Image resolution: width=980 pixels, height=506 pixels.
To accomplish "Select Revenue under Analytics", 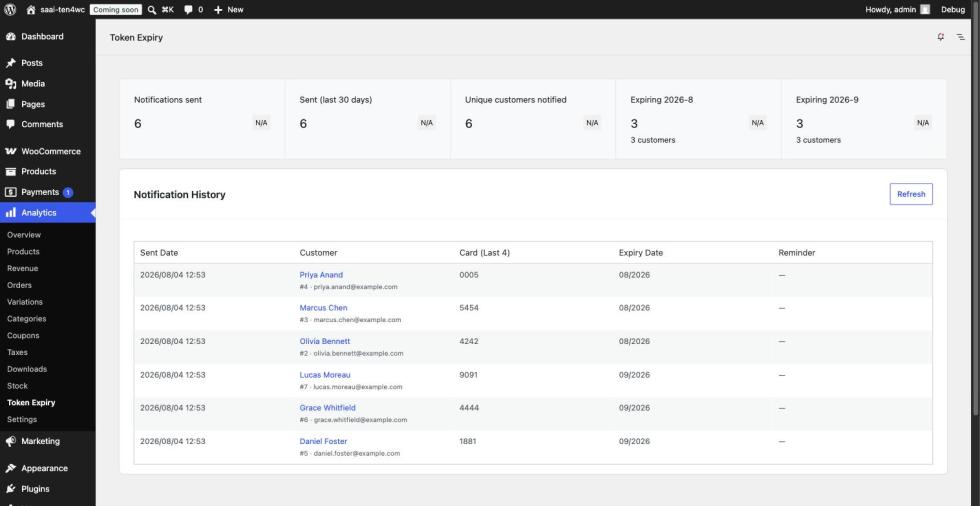I will pyautogui.click(x=22, y=269).
